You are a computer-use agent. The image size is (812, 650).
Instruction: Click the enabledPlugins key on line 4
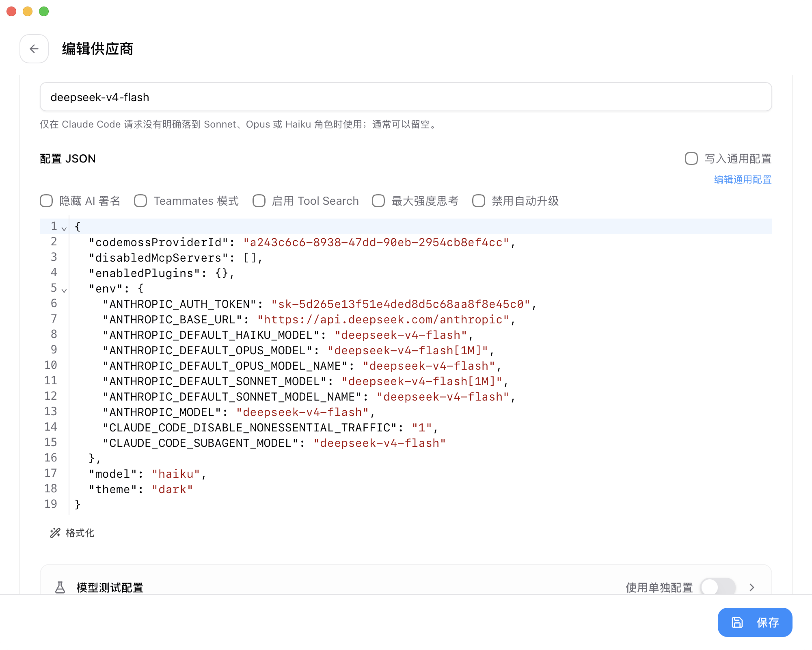pos(145,273)
